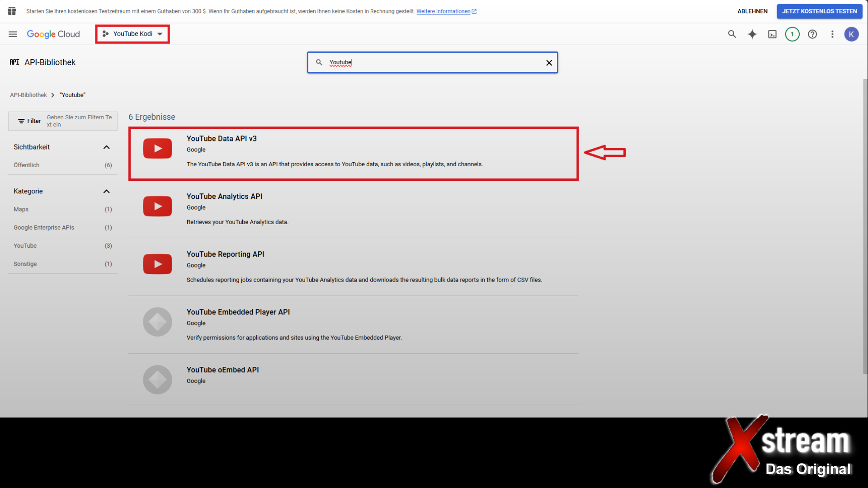Open the help question mark icon
Viewport: 868px width, 488px height.
coord(812,34)
